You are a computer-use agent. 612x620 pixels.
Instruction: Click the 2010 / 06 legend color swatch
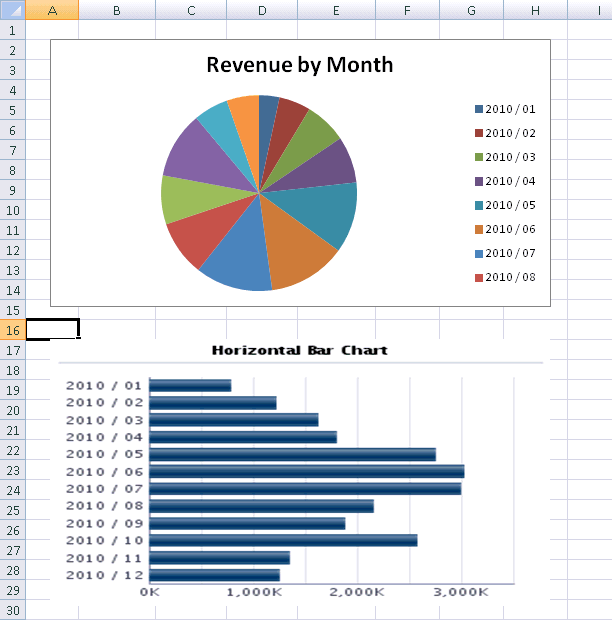point(479,230)
